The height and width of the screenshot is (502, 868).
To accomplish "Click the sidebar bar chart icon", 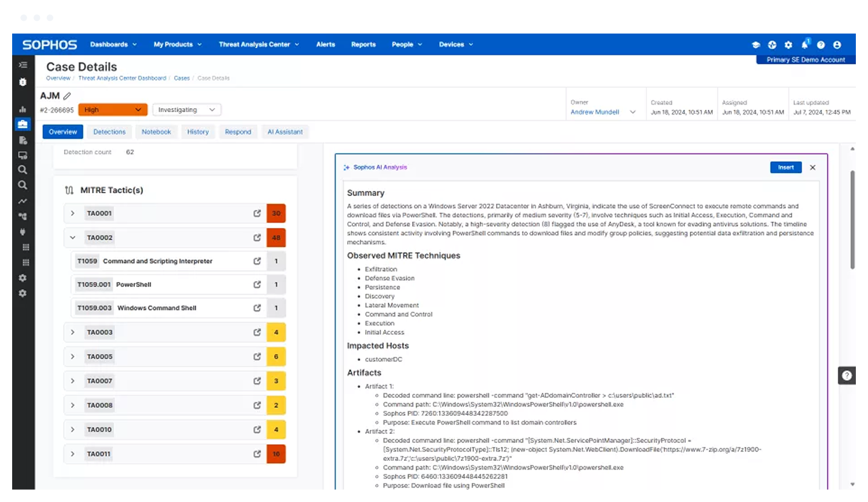I will [x=23, y=109].
